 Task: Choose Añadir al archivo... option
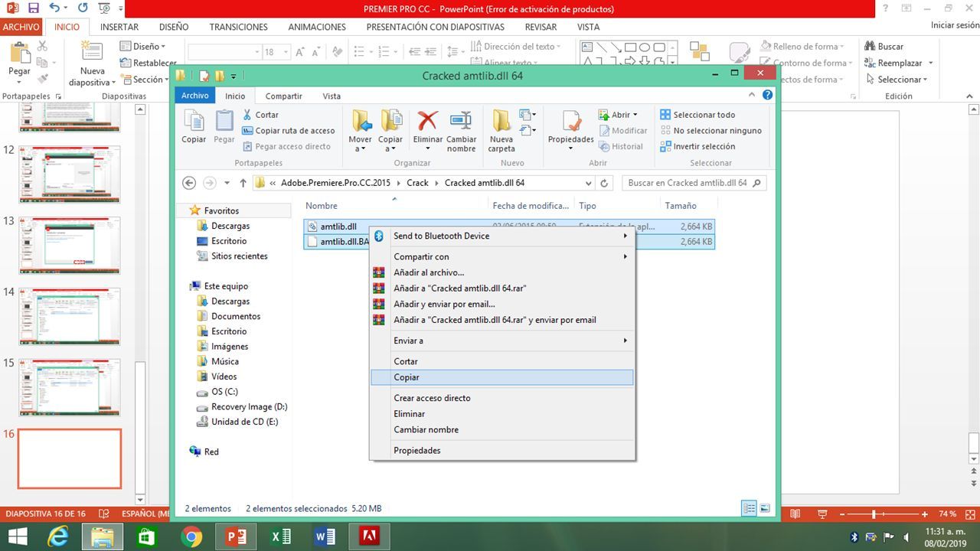pyautogui.click(x=502, y=272)
